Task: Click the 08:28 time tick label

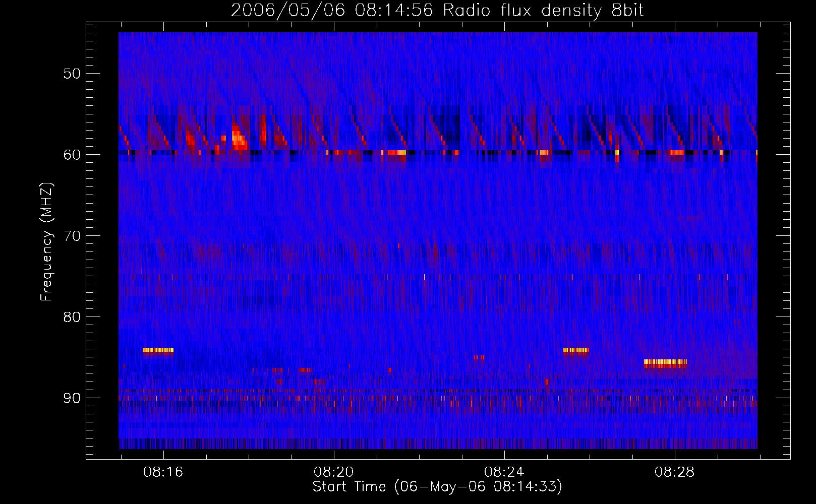Action: tap(675, 472)
